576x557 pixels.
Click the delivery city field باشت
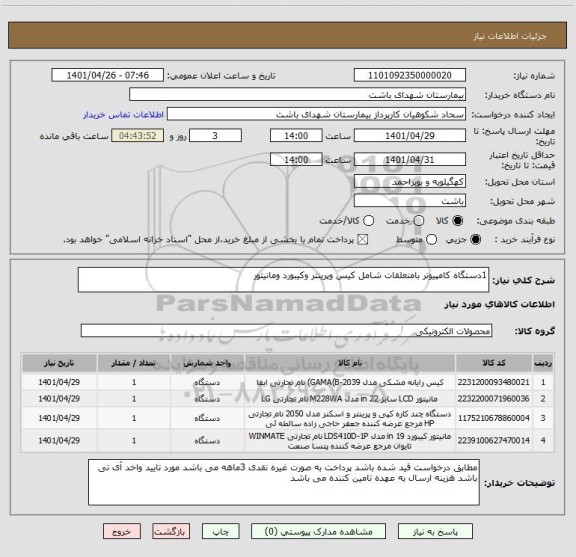pyautogui.click(x=410, y=201)
